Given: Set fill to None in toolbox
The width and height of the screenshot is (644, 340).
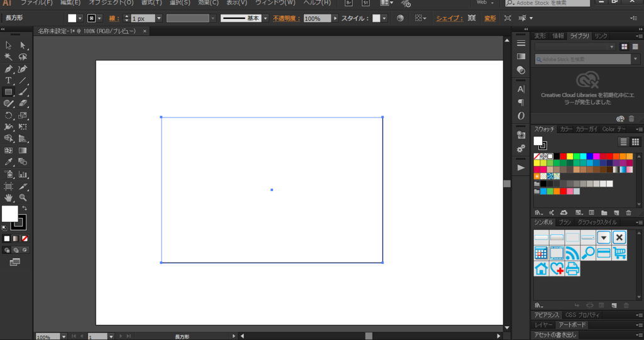Looking at the screenshot, I should pos(25,239).
